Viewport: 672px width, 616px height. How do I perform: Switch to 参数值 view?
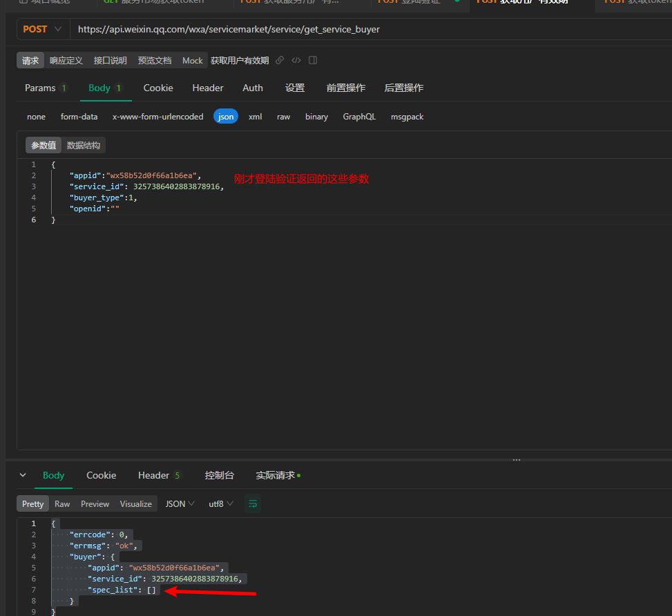point(44,145)
